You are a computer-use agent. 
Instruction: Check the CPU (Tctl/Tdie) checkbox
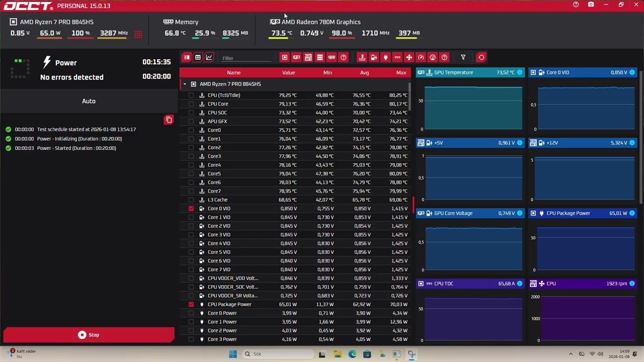pyautogui.click(x=191, y=95)
